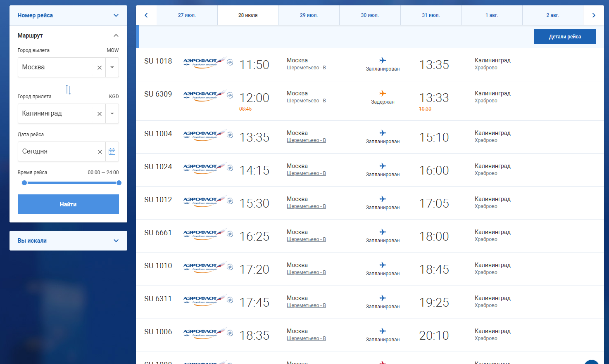Viewport: 609px width, 364px height.
Task: Expand the Номер рейса section
Action: tap(68, 15)
